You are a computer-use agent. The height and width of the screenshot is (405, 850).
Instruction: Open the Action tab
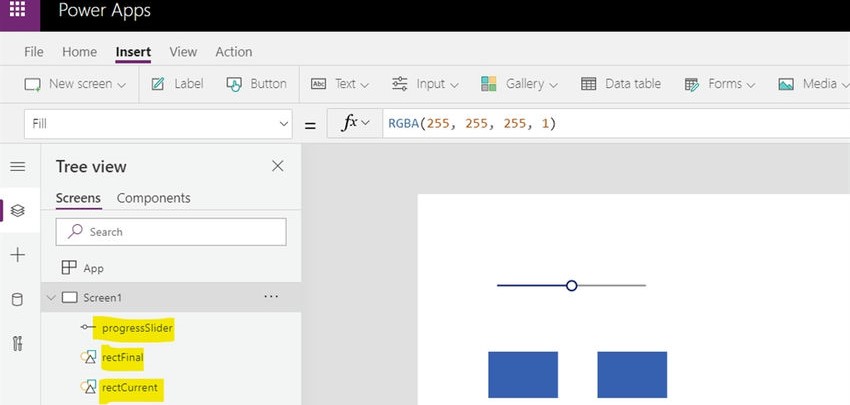click(234, 52)
